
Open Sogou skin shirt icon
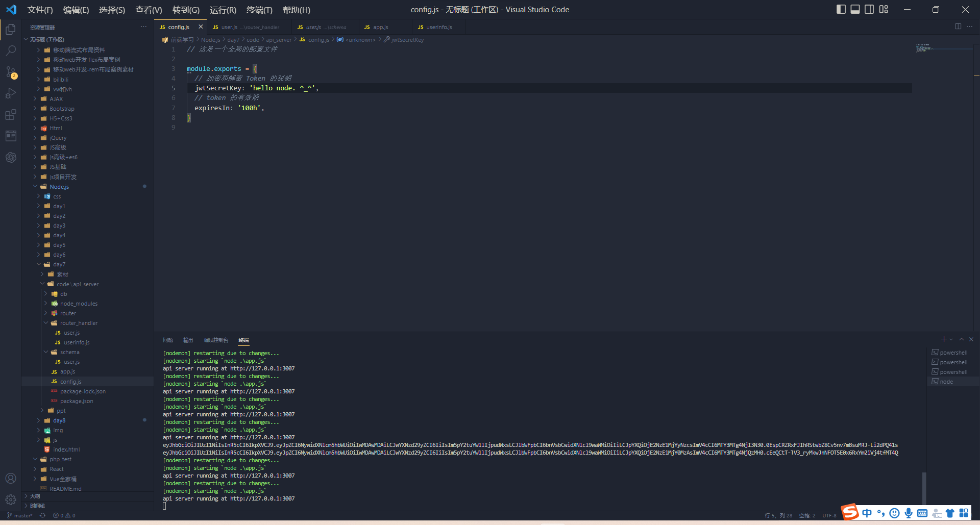point(950,513)
